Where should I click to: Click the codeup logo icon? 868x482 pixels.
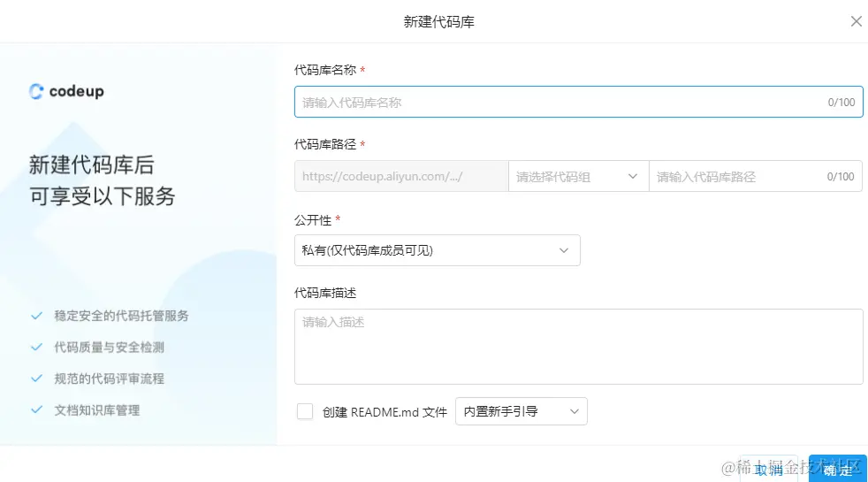(x=36, y=91)
